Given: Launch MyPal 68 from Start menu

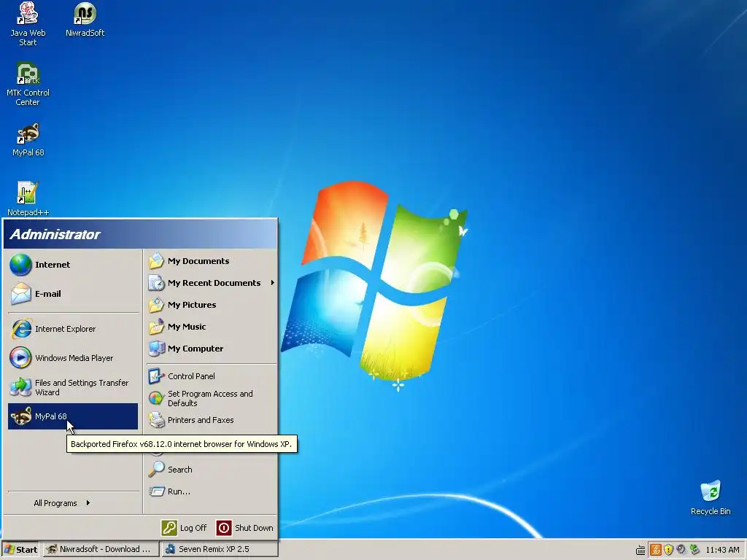Looking at the screenshot, I should pos(74,416).
